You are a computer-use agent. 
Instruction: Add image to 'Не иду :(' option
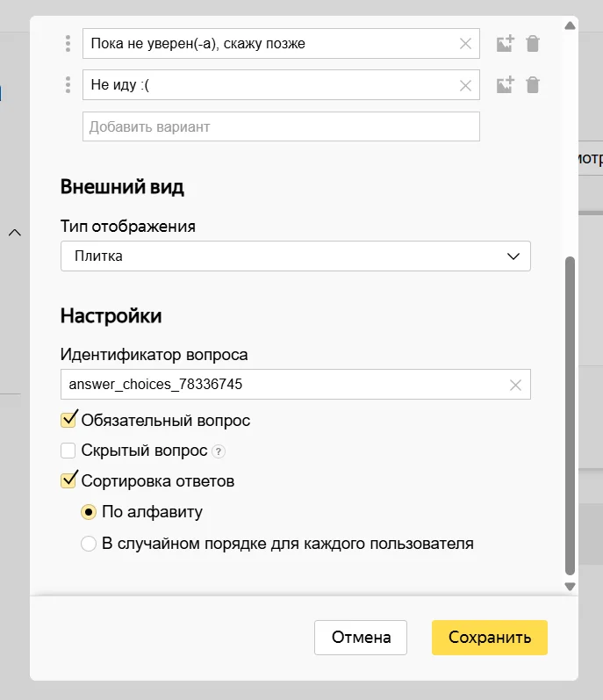click(505, 85)
